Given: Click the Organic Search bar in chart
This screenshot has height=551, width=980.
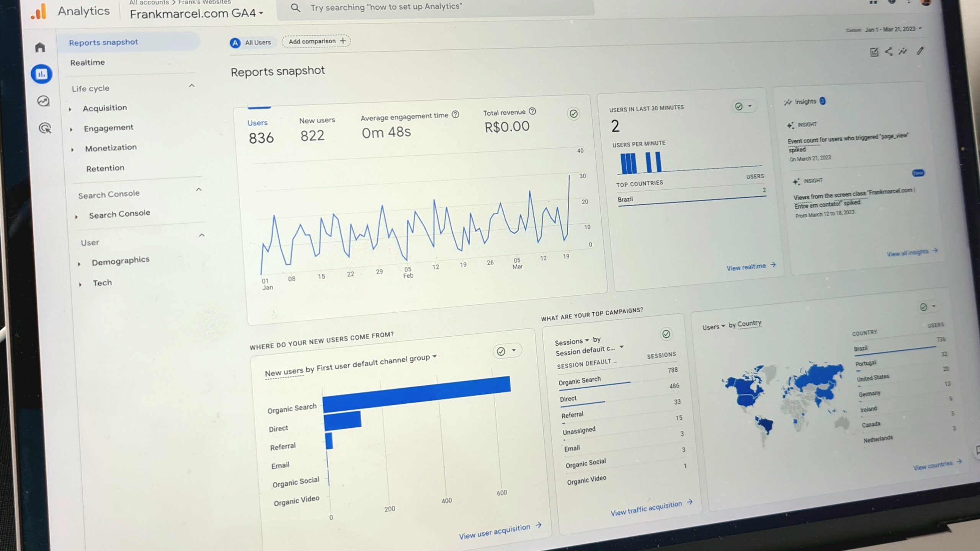Looking at the screenshot, I should [x=416, y=395].
